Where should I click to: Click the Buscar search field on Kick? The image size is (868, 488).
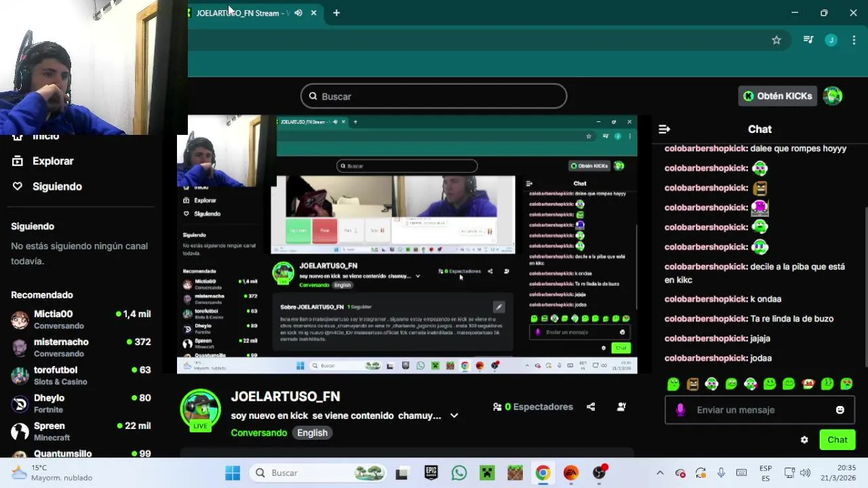pos(433,96)
